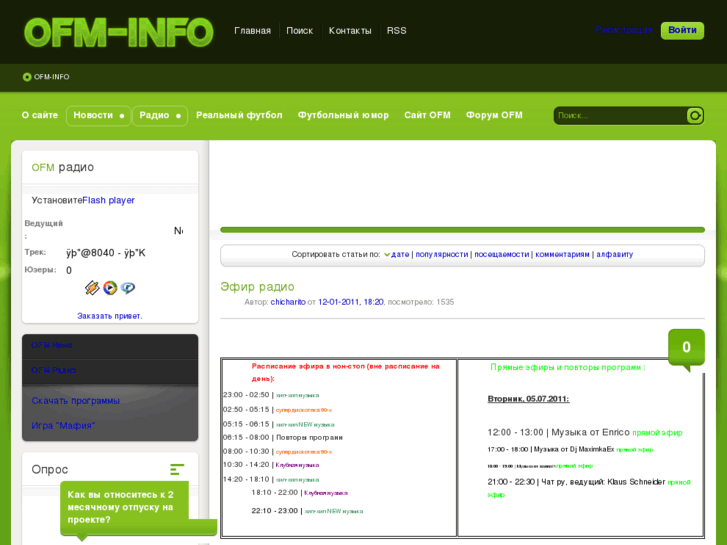Click 12:00 - 13:00 Музыка от Enrico entry
The image size is (727, 545).
[585, 432]
